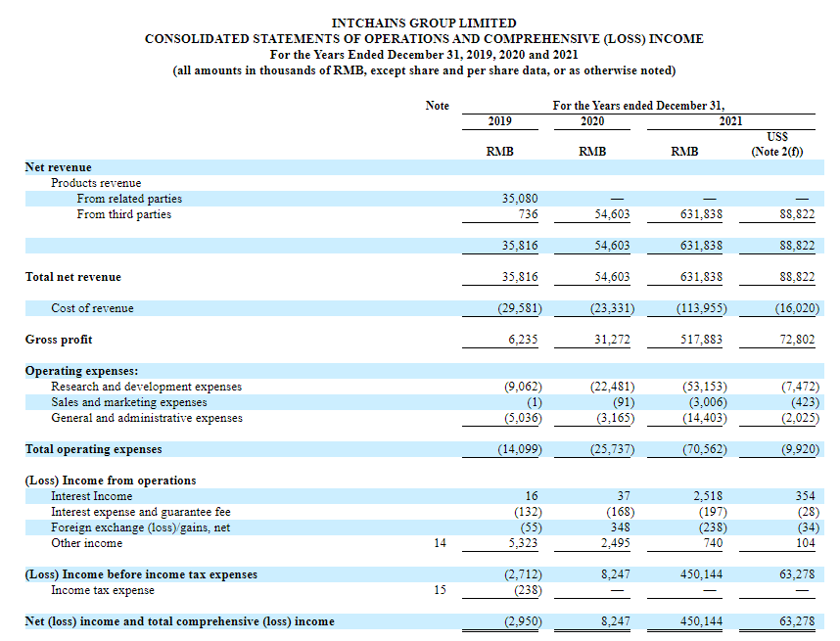Click For the Years ended December 31 header

(x=638, y=106)
